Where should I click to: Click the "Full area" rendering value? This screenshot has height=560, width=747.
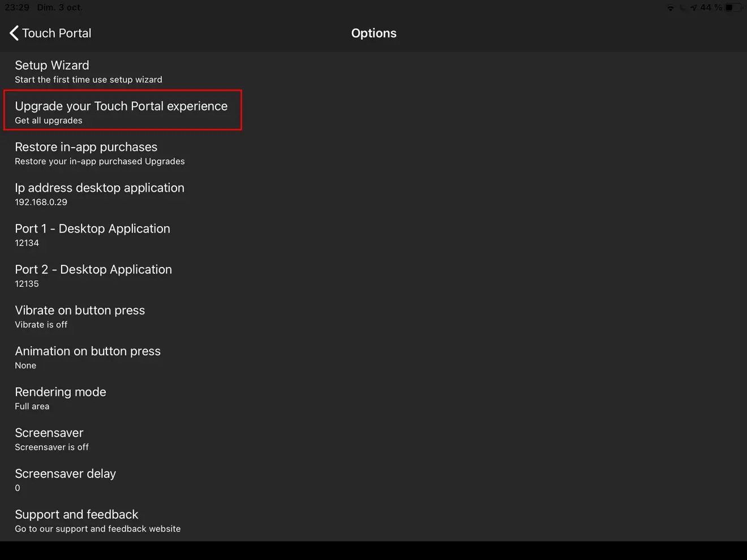(x=32, y=406)
